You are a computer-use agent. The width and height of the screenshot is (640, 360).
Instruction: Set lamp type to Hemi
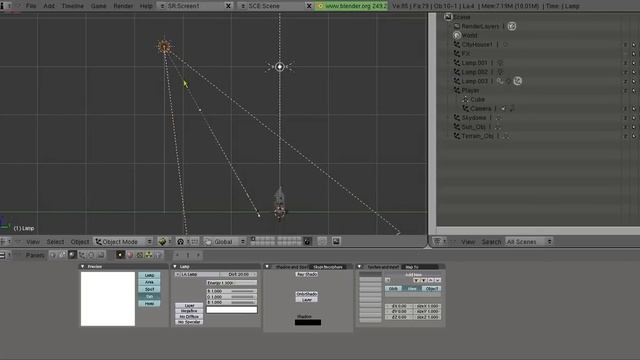click(149, 303)
